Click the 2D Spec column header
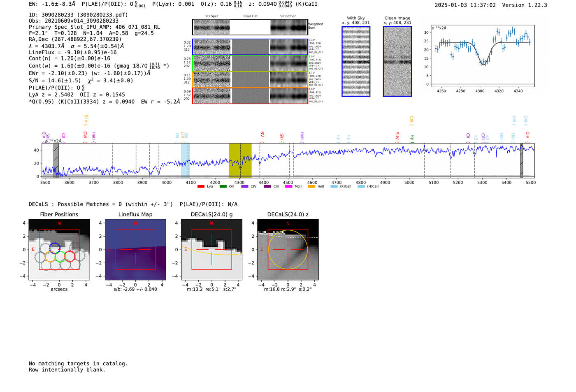Viewport: 576px width, 392px height. [x=212, y=16]
